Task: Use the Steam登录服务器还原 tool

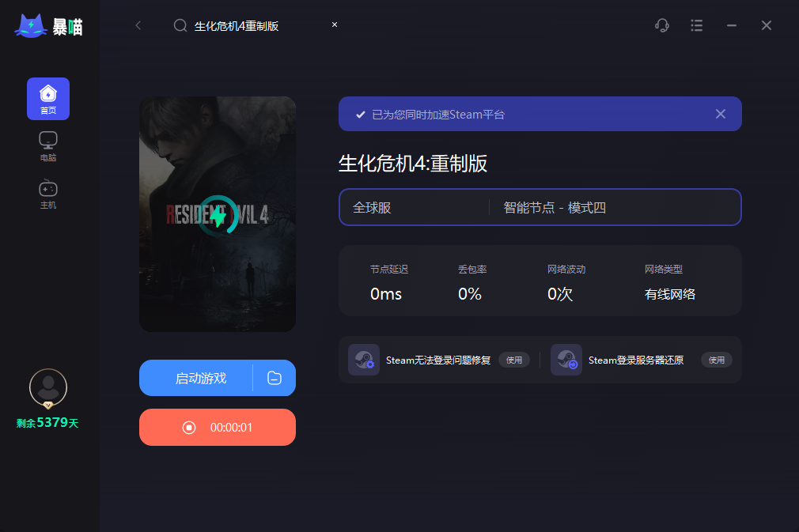Action: [x=717, y=360]
